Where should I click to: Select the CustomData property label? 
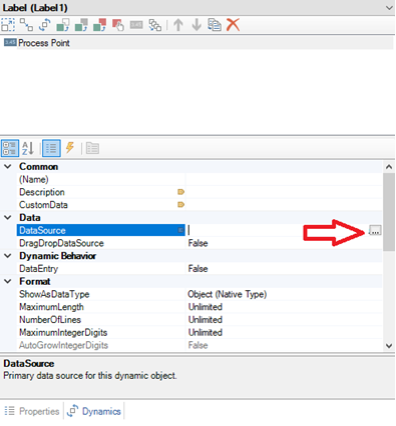(43, 205)
